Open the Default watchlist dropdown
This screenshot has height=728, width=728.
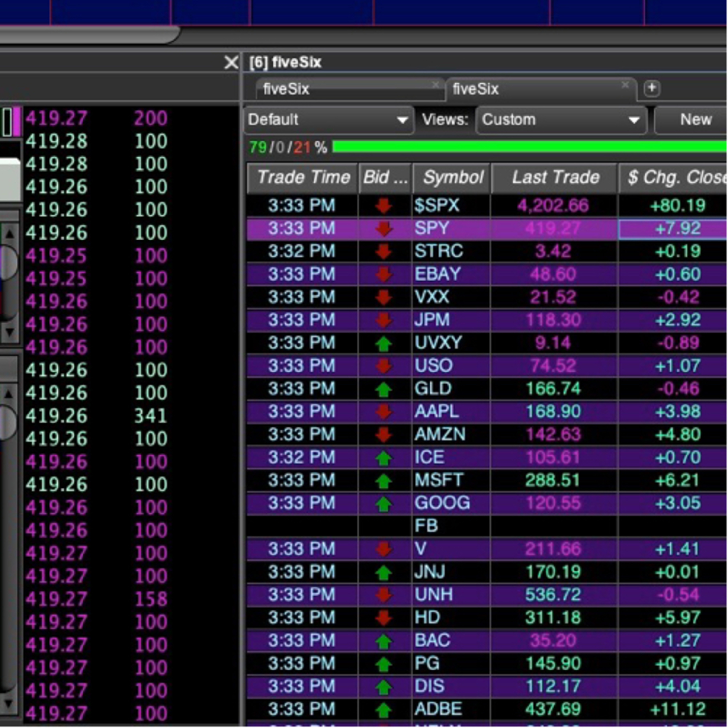click(x=329, y=120)
